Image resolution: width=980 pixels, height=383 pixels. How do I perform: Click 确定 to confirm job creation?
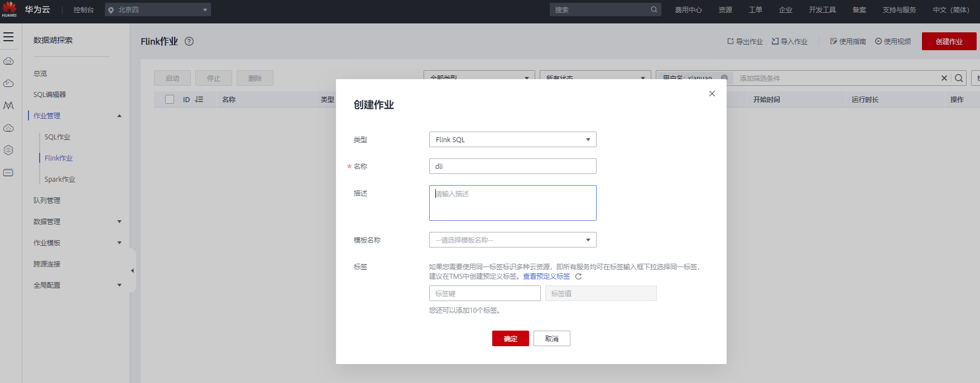coord(511,338)
